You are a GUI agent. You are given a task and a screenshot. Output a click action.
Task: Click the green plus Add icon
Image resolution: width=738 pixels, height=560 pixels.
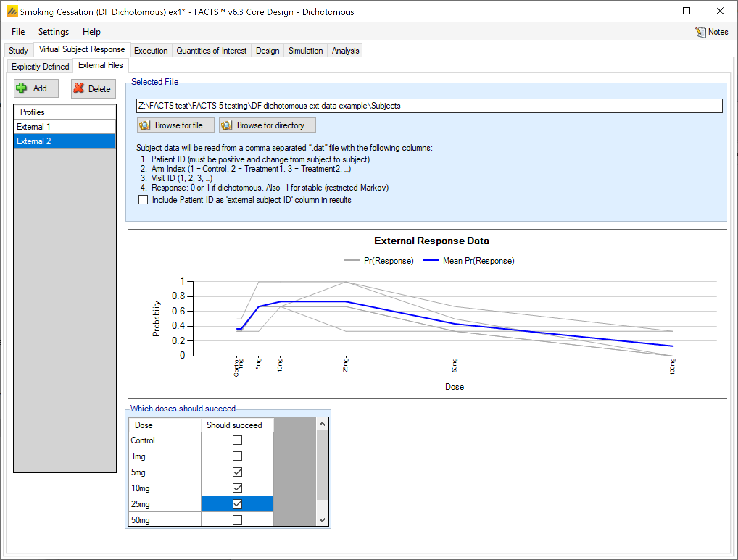tap(22, 88)
